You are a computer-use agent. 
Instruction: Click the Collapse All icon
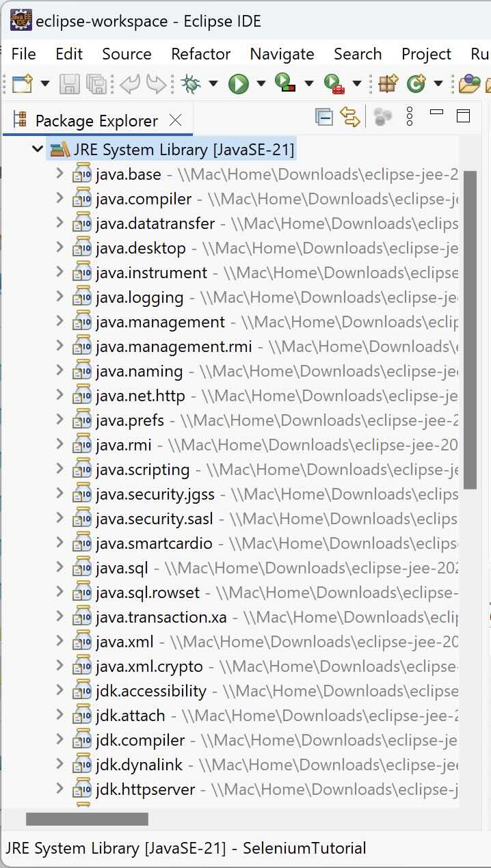324,118
